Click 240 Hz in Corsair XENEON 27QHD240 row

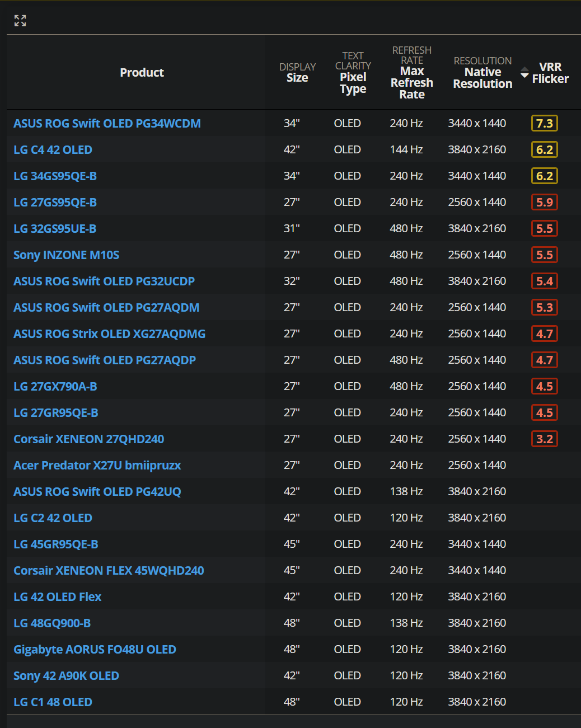(x=406, y=439)
